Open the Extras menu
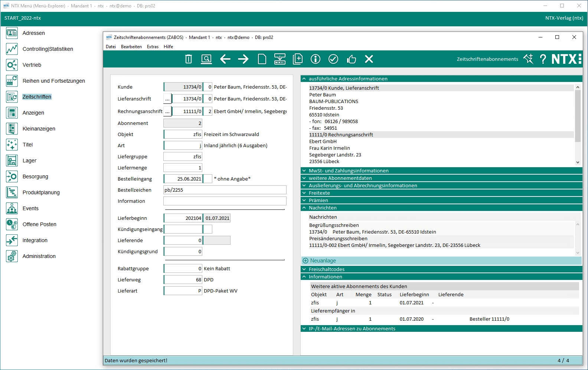This screenshot has width=588, height=370. click(x=153, y=47)
